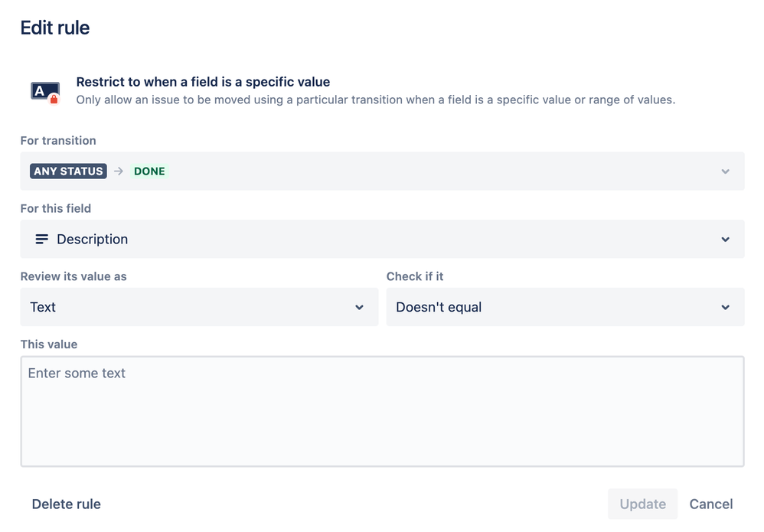Click the ANY STATUS lozenge

point(68,171)
